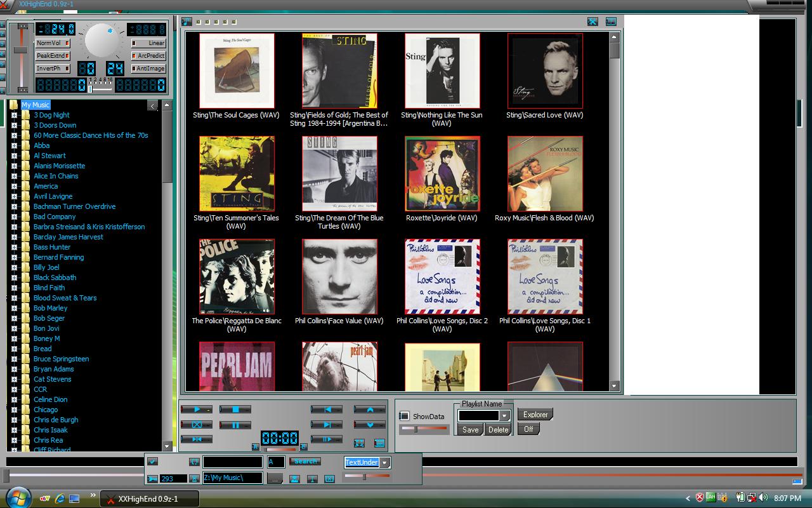
Task: Click the Off button
Action: [528, 429]
